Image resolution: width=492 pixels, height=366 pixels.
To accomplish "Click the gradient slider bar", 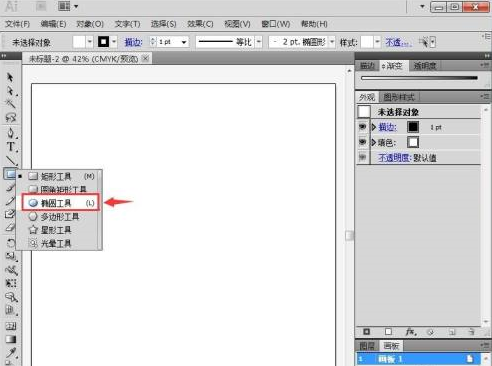I will (419, 78).
